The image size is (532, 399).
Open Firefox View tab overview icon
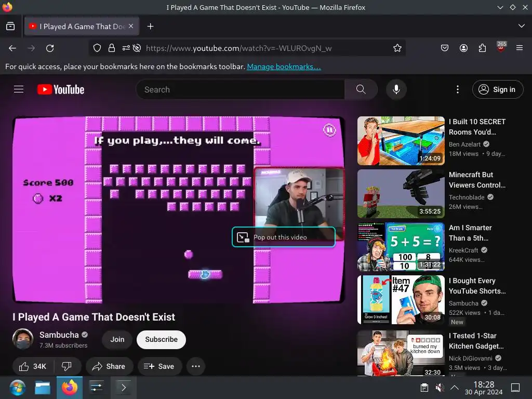click(10, 26)
